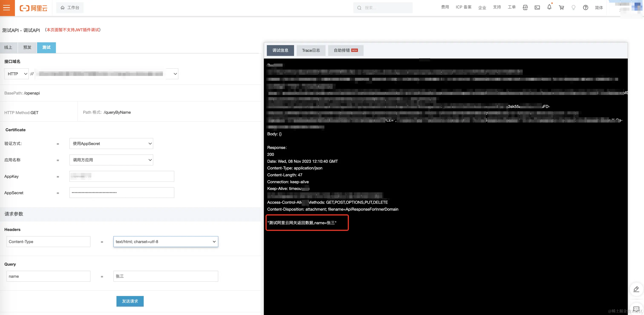
Task: Open the API explorer icon in header
Action: tap(525, 7)
